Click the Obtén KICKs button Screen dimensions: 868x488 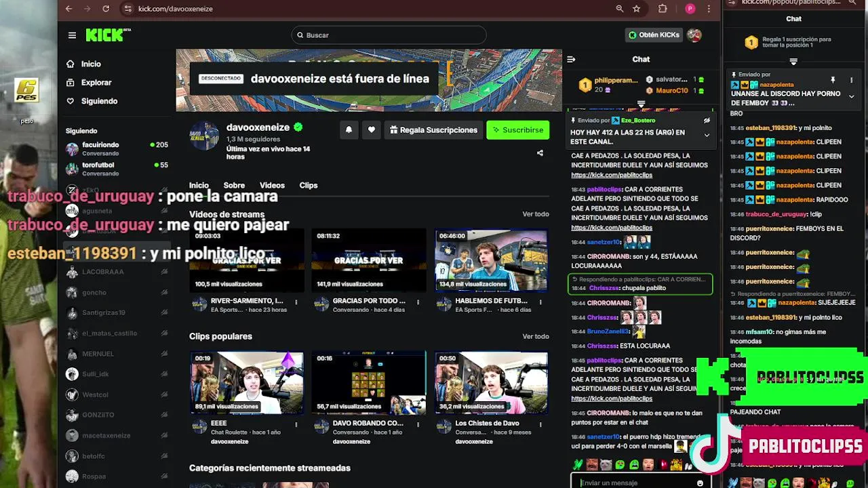pos(654,35)
